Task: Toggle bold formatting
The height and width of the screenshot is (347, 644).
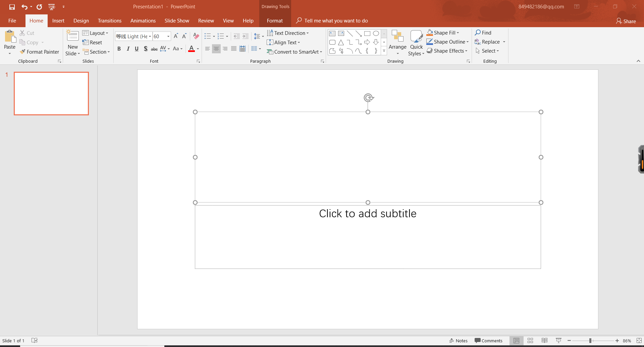Action: coord(119,49)
